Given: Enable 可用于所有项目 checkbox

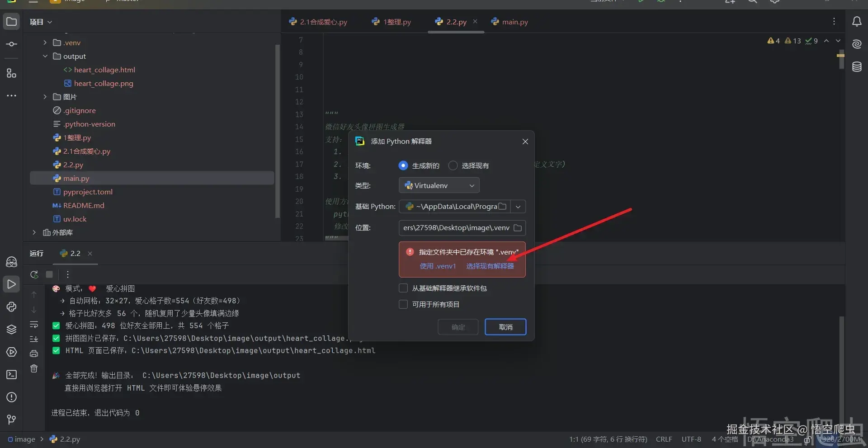Looking at the screenshot, I should point(403,304).
